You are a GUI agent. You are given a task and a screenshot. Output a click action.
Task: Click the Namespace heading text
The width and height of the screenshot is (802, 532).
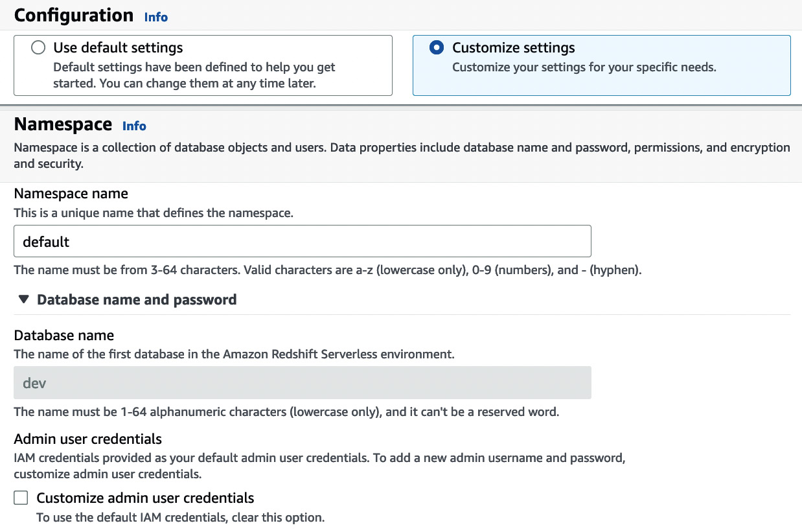click(63, 124)
